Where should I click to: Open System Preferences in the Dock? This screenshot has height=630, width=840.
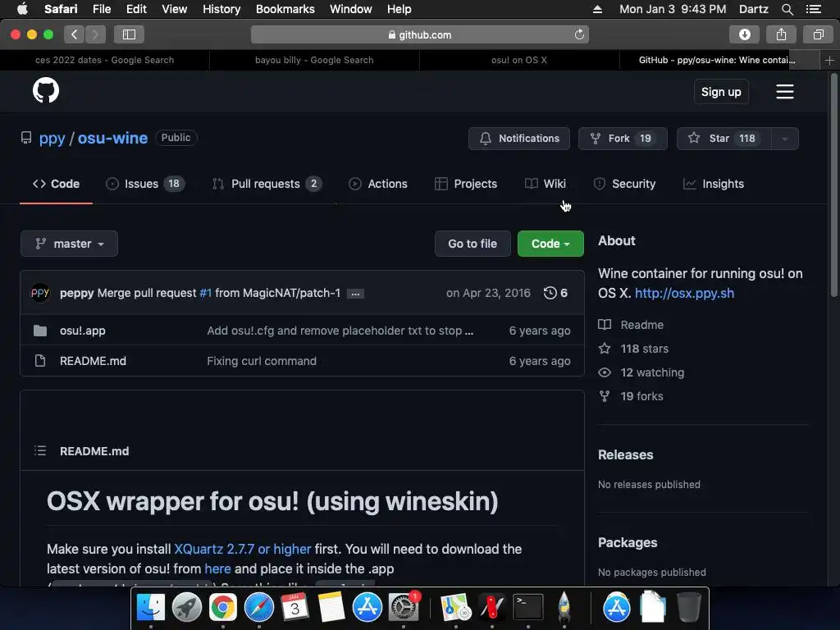(403, 608)
